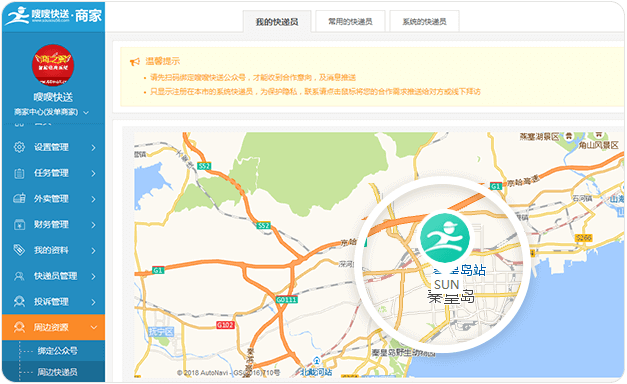Open the 绑定公众号 submenu item

[58, 351]
